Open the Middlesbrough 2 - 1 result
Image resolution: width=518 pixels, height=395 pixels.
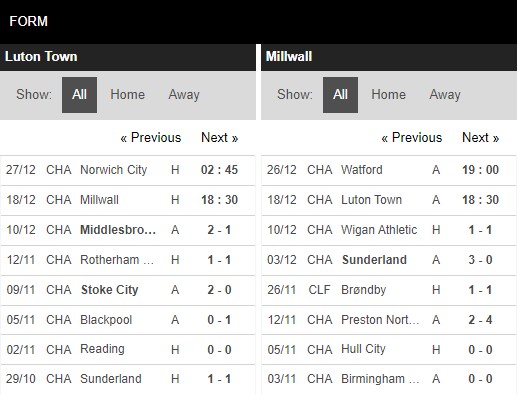pyautogui.click(x=219, y=230)
